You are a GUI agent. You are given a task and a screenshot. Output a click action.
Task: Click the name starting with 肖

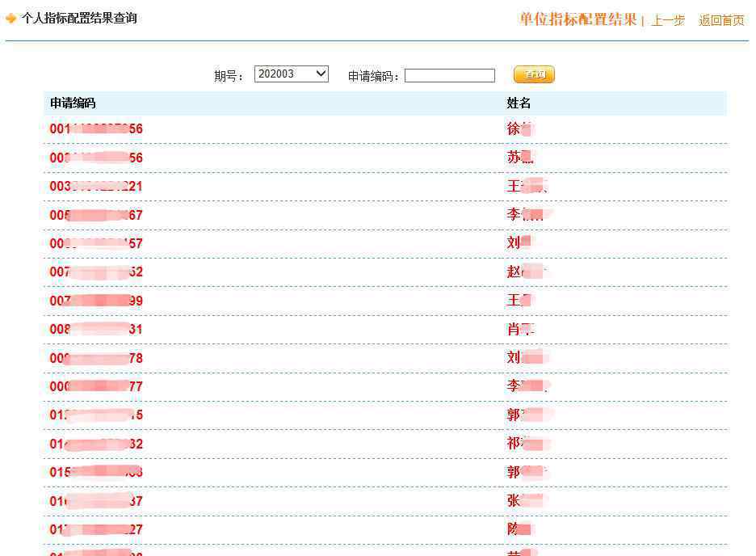[x=520, y=330]
